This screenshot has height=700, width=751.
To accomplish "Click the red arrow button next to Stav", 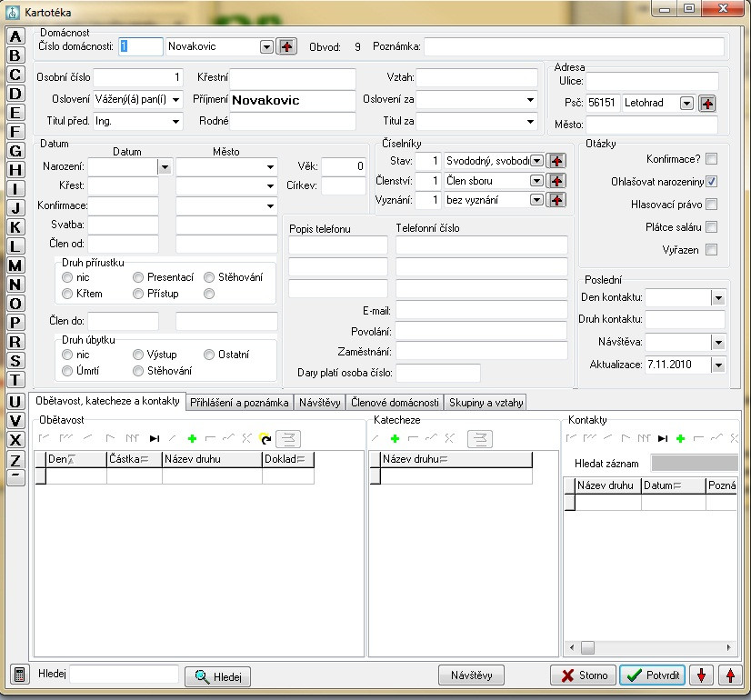I will (x=557, y=161).
